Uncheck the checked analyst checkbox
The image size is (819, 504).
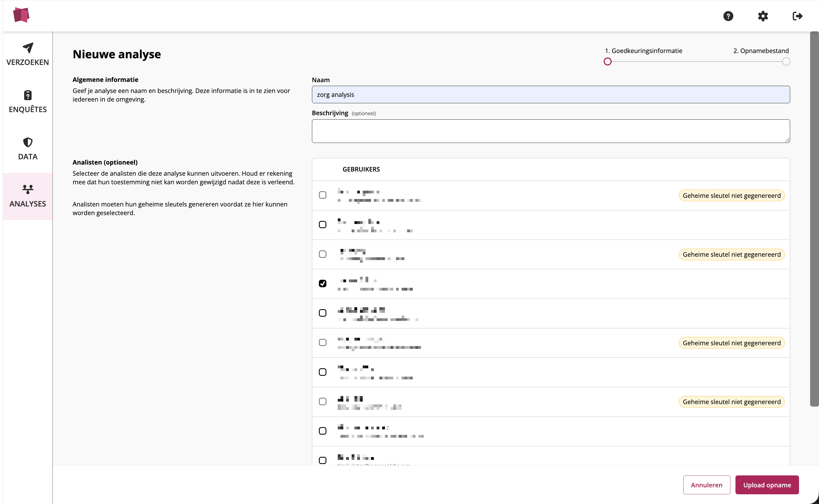pos(322,283)
